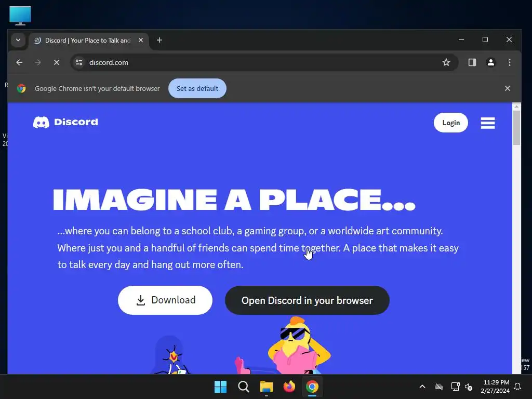The image size is (532, 399).
Task: Click the forward navigation arrow
Action: tap(38, 62)
